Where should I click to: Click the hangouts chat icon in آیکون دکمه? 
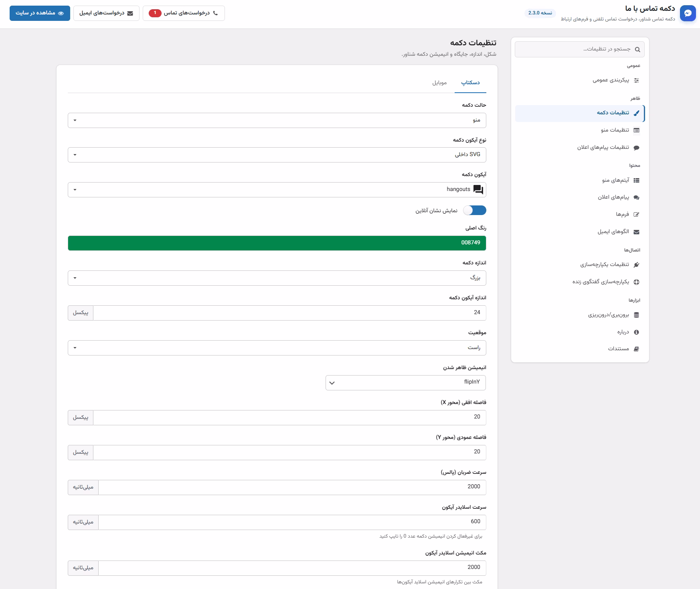tap(478, 190)
